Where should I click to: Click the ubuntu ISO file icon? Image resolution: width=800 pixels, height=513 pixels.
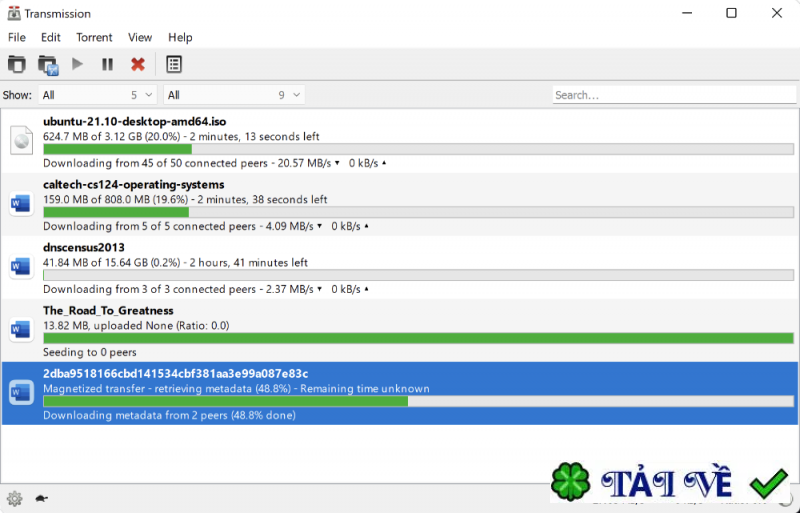(21, 140)
